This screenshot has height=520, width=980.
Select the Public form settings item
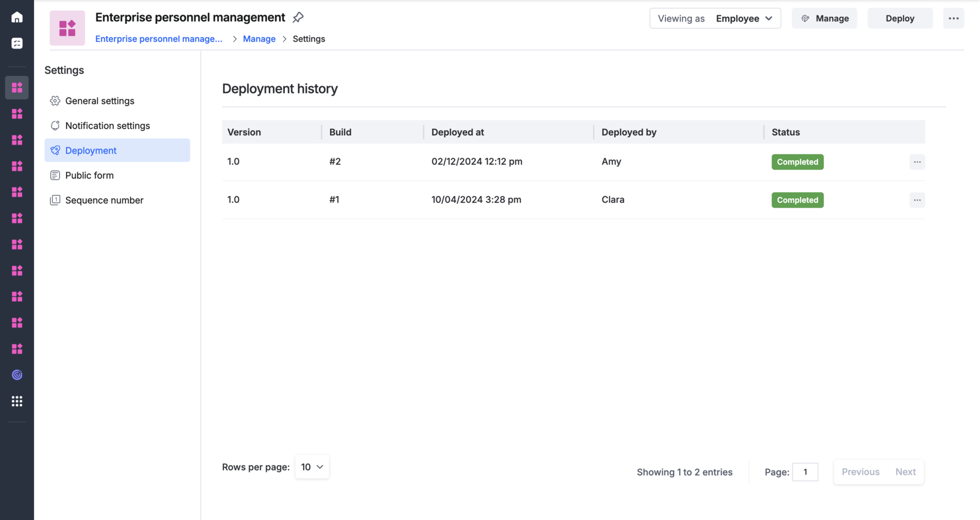click(89, 175)
